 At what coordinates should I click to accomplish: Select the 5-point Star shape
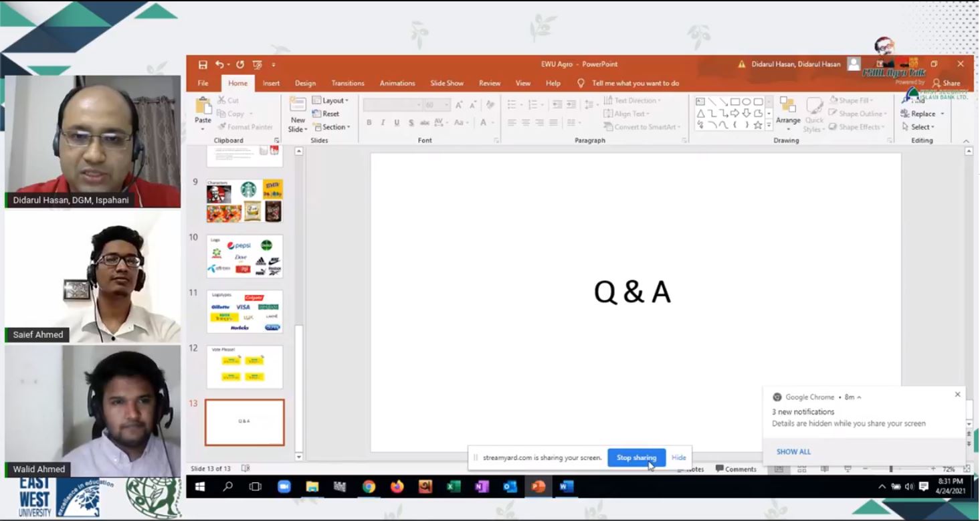pyautogui.click(x=758, y=125)
